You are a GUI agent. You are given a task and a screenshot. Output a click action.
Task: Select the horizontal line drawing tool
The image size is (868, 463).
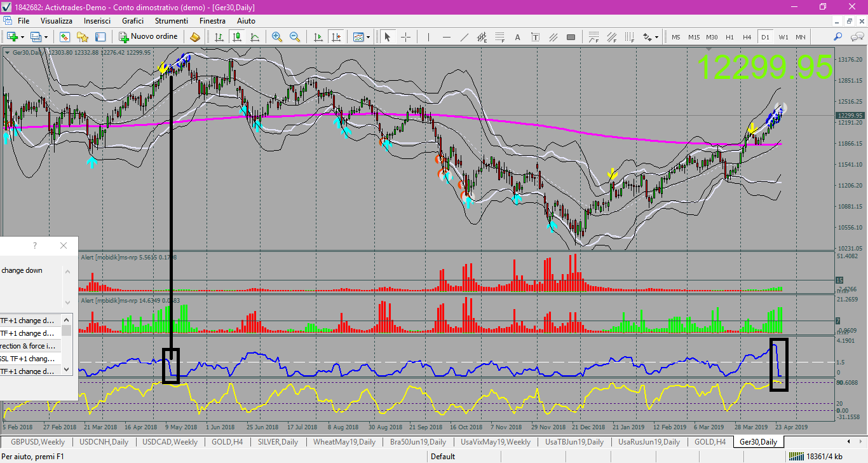coord(447,37)
